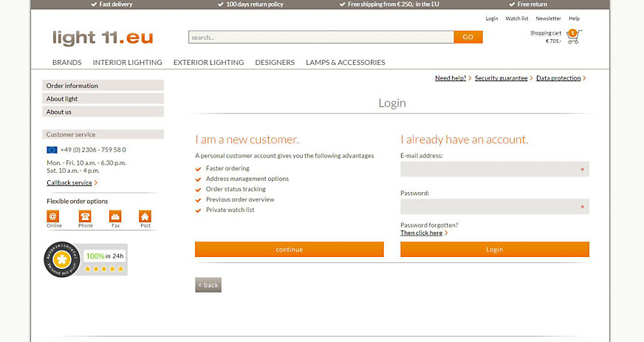Open the shopping cart icon

tap(575, 36)
